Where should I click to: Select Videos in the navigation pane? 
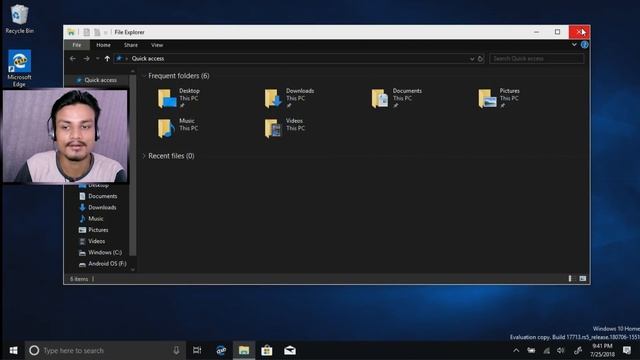pyautogui.click(x=92, y=241)
